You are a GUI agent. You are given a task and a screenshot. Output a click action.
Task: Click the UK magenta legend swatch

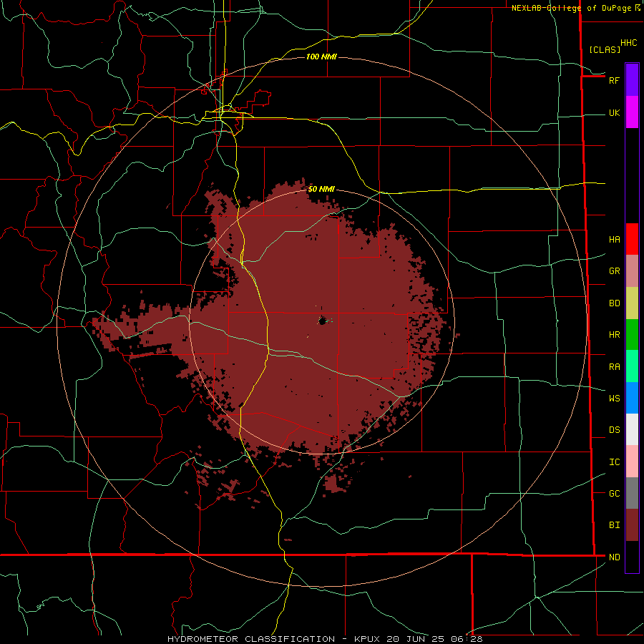(632, 112)
